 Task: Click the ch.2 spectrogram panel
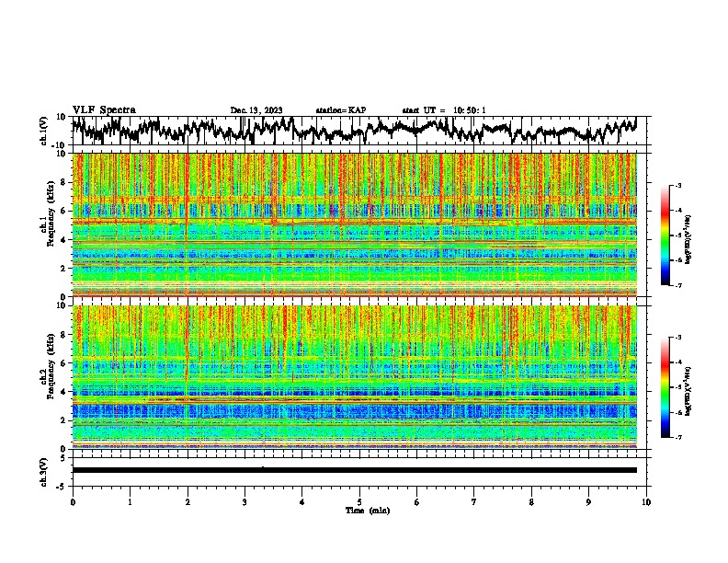point(354,377)
